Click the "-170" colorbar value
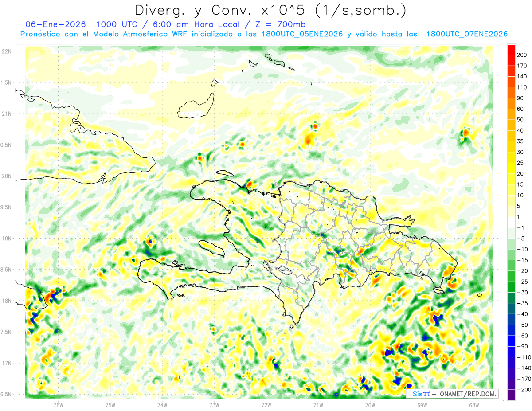532x411 pixels. point(524,379)
